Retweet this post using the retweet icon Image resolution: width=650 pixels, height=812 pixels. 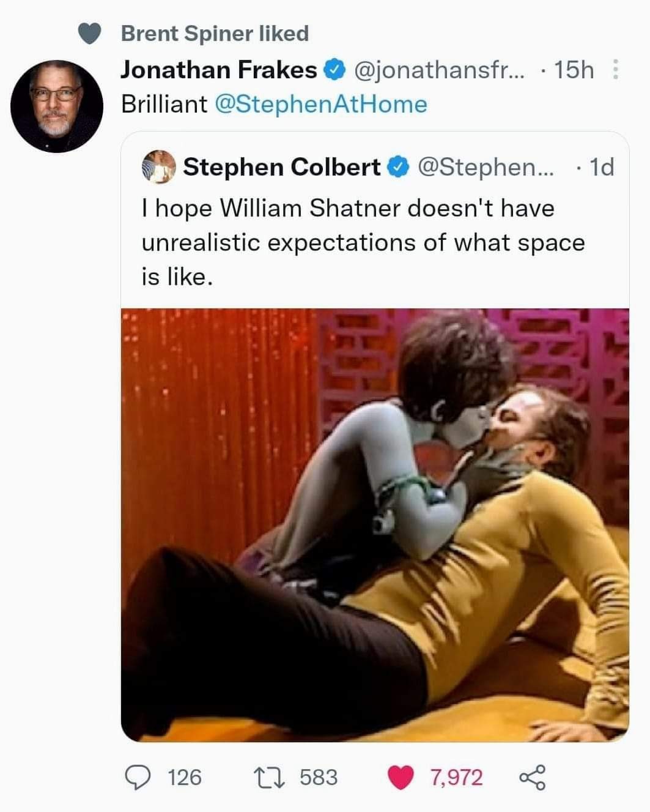pyautogui.click(x=278, y=777)
